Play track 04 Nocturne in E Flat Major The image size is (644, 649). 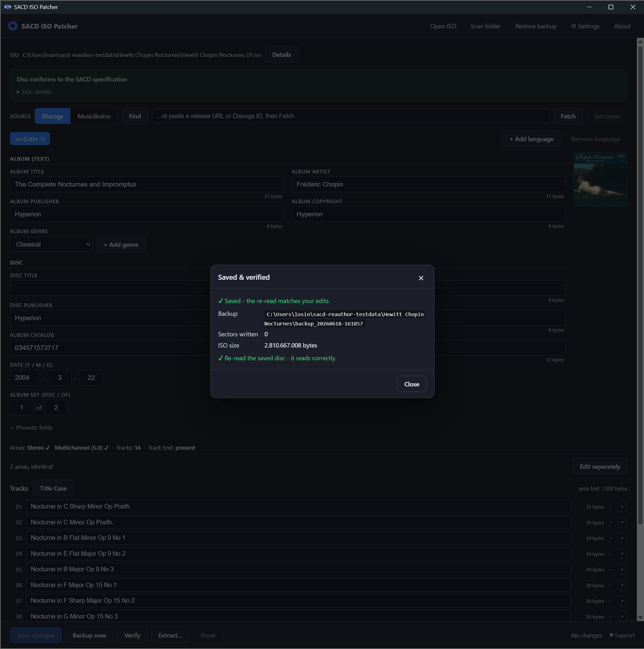(622, 554)
